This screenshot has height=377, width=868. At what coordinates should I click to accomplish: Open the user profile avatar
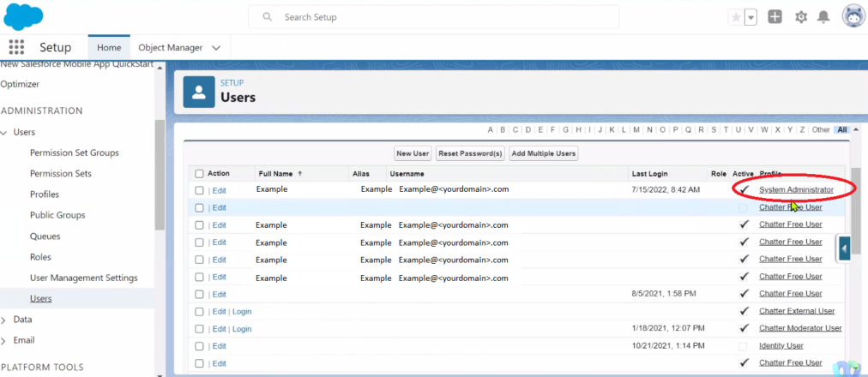point(853,16)
